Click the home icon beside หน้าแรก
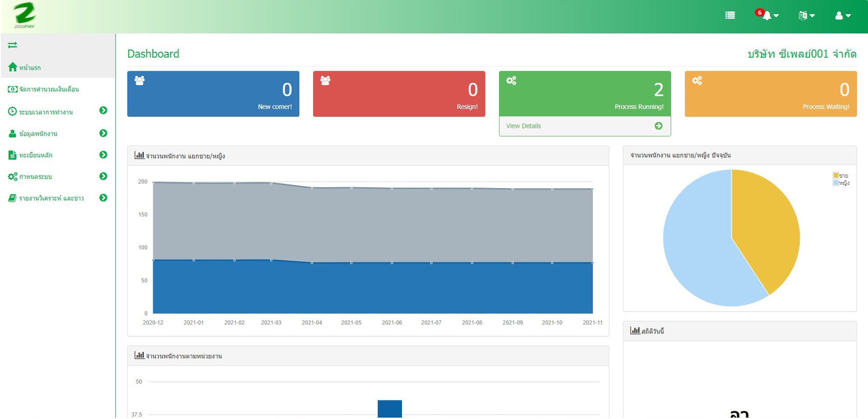 [x=13, y=67]
